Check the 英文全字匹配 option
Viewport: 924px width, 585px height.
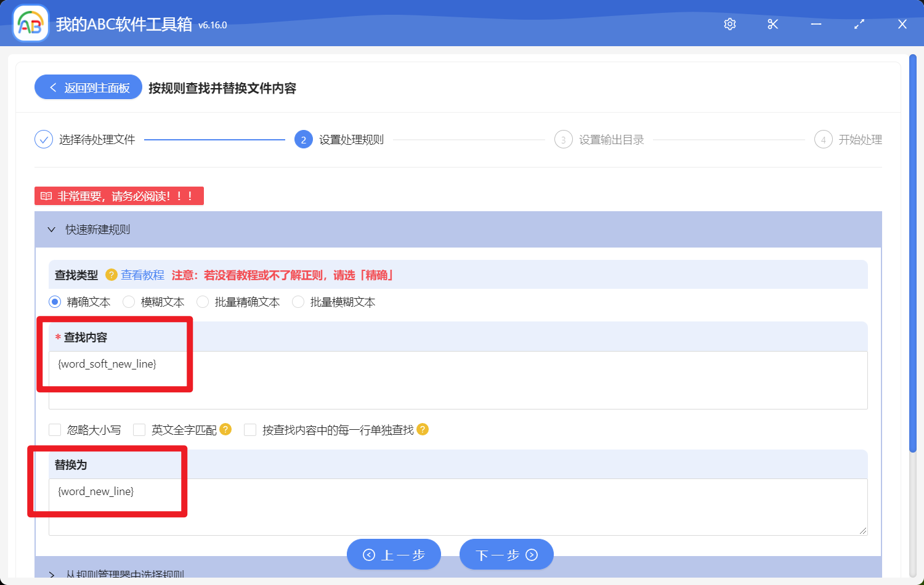coord(139,429)
